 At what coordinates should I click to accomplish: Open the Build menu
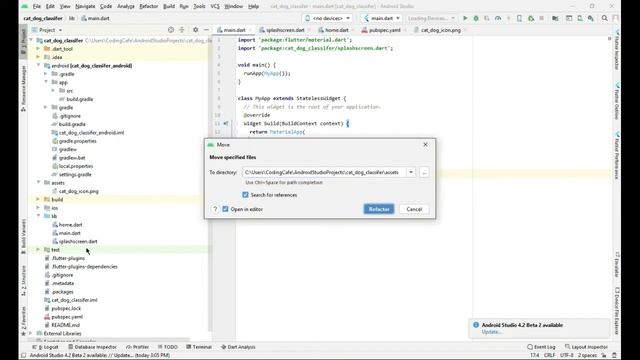pos(169,6)
